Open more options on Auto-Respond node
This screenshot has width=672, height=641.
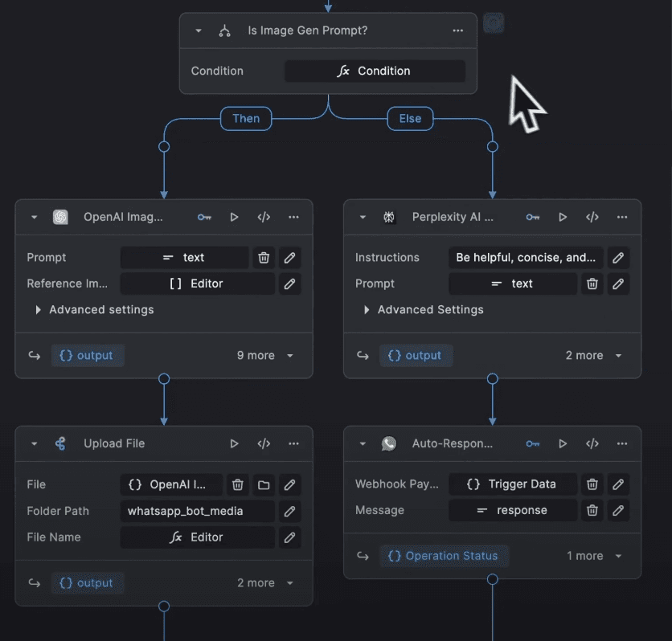point(622,443)
